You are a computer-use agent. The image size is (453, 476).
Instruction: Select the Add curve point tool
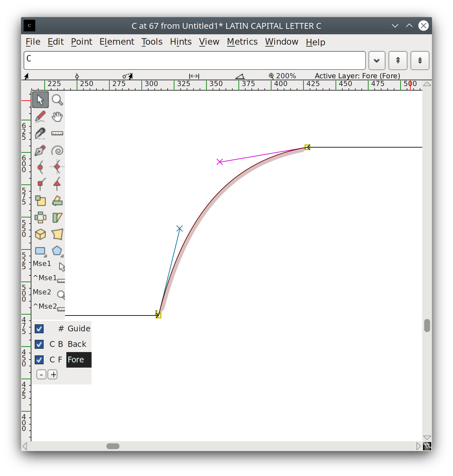coord(40,167)
